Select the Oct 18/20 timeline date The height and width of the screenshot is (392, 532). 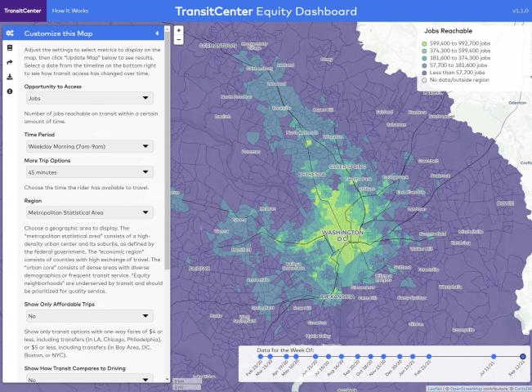[370, 356]
